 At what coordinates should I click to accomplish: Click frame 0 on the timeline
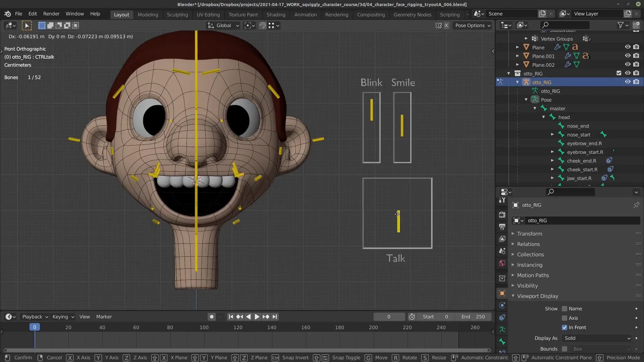(x=34, y=327)
